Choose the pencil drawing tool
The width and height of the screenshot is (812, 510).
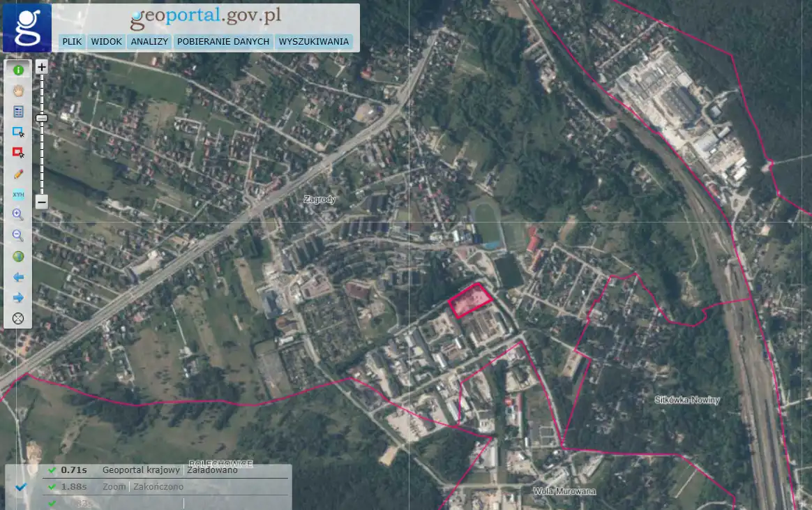[18, 173]
